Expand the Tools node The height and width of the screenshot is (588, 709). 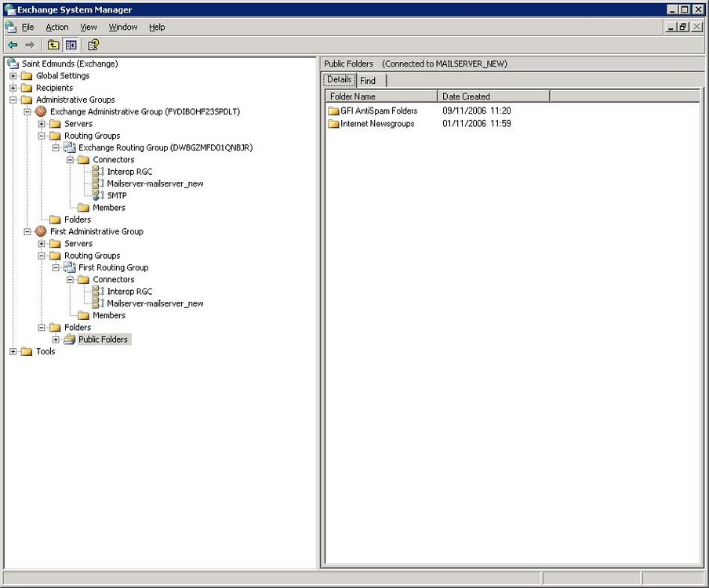[13, 351]
